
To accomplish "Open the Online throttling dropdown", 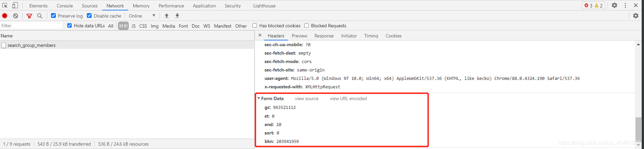I will click(x=142, y=16).
